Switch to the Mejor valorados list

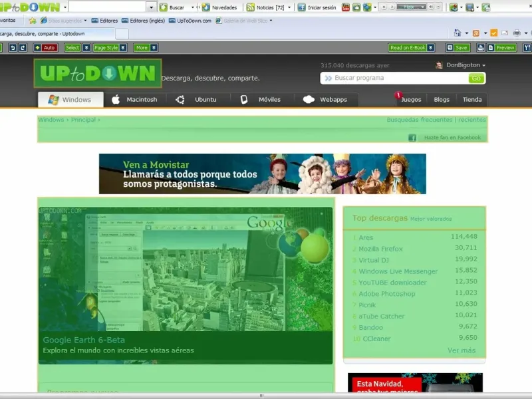431,219
